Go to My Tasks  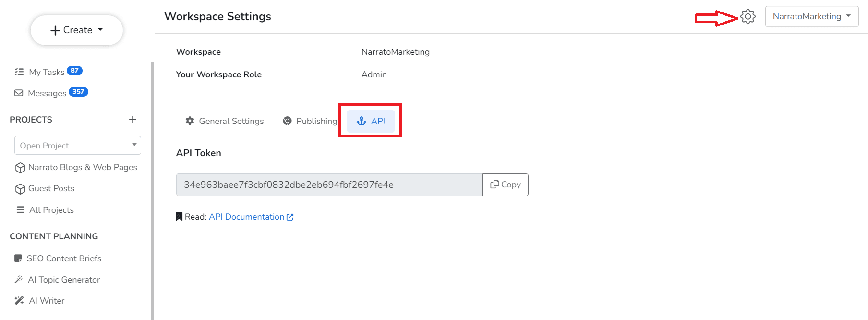(x=47, y=72)
